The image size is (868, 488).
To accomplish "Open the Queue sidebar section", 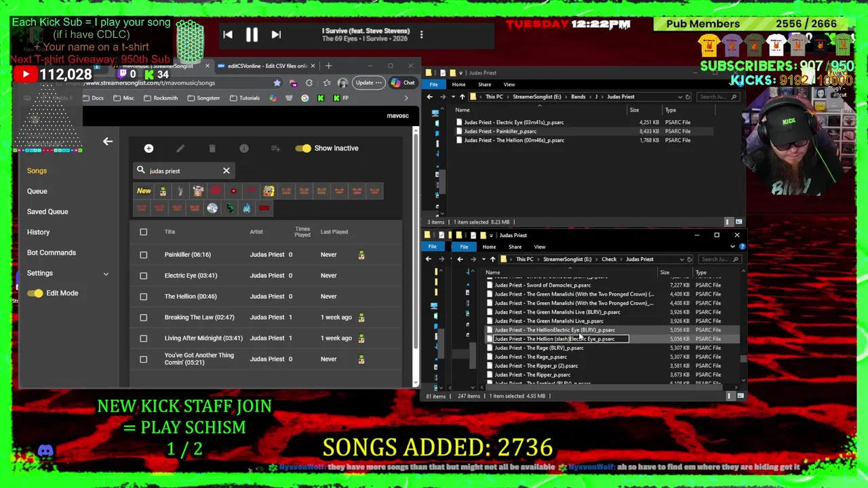I will click(37, 191).
